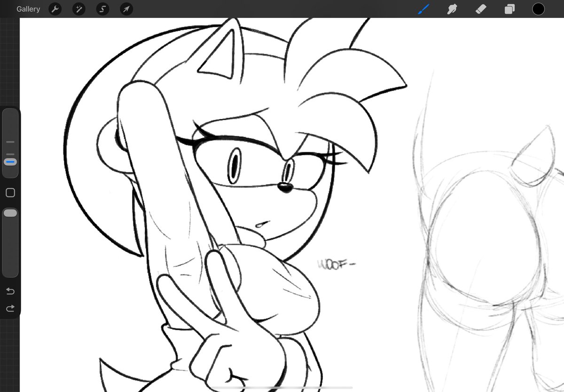Activate the Selection S-shaped tool

102,9
